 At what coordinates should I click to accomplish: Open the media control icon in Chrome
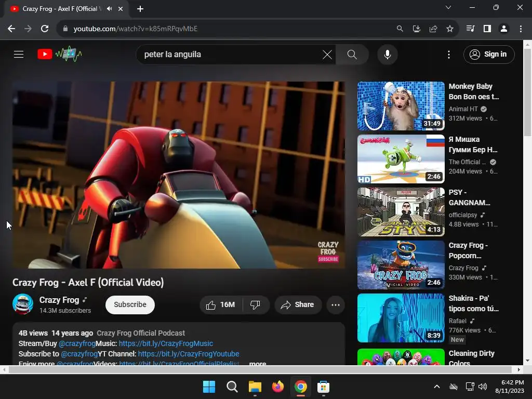(x=470, y=29)
